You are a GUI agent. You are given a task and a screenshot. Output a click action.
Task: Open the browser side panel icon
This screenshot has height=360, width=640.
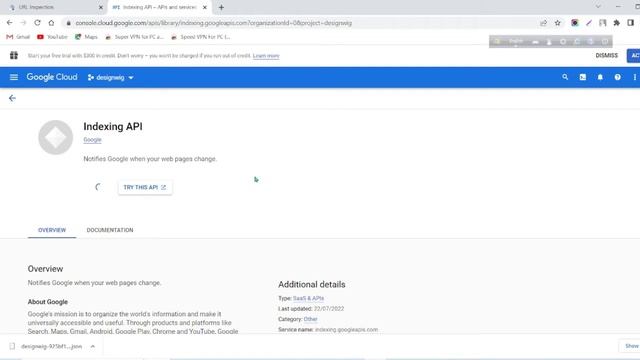click(631, 23)
